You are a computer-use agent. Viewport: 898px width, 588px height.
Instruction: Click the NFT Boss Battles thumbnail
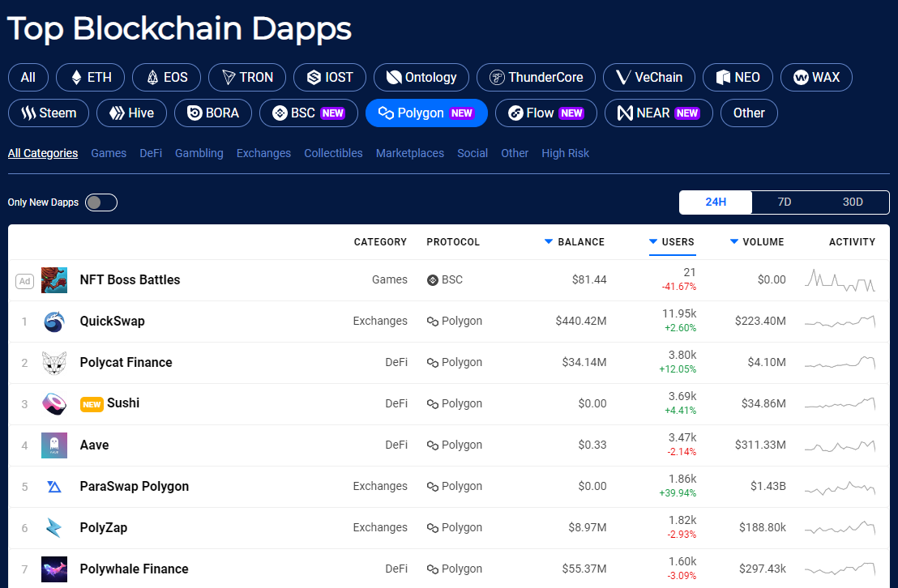[x=53, y=280]
